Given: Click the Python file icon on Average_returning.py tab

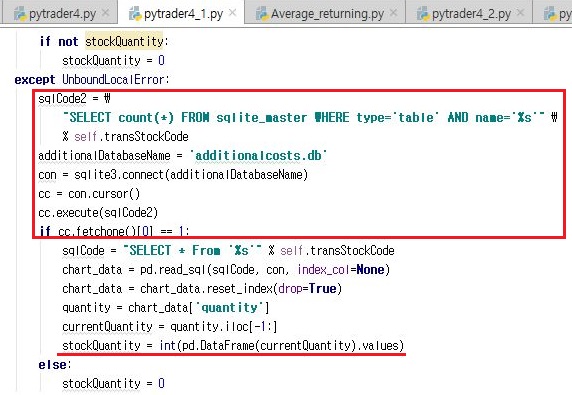Looking at the screenshot, I should (x=262, y=14).
